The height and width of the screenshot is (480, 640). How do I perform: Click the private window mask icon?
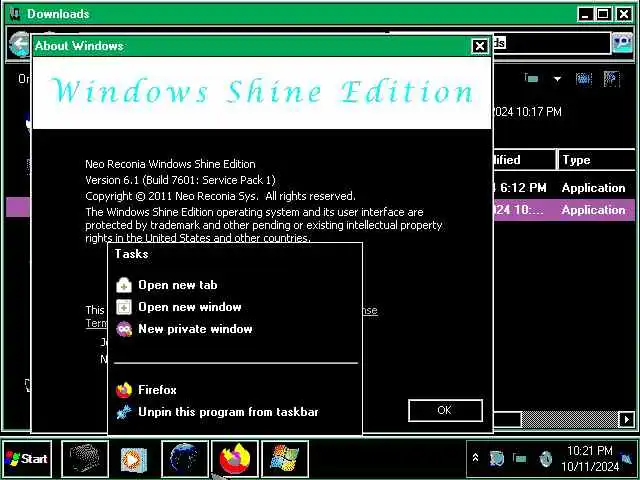(x=124, y=329)
